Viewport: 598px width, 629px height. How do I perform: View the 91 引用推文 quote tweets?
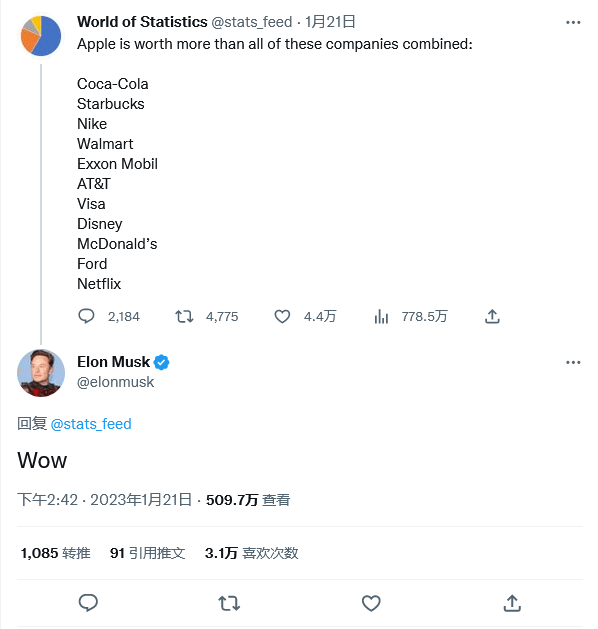click(148, 553)
